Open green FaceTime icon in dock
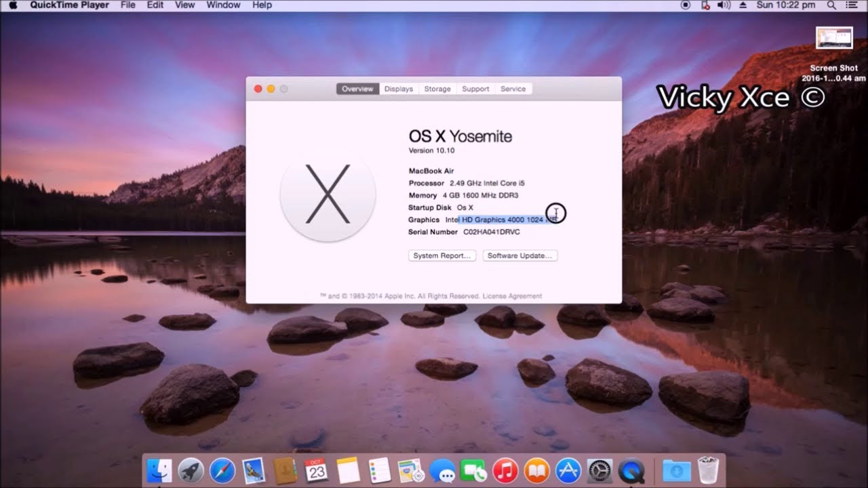This screenshot has height=488, width=868. [x=473, y=470]
